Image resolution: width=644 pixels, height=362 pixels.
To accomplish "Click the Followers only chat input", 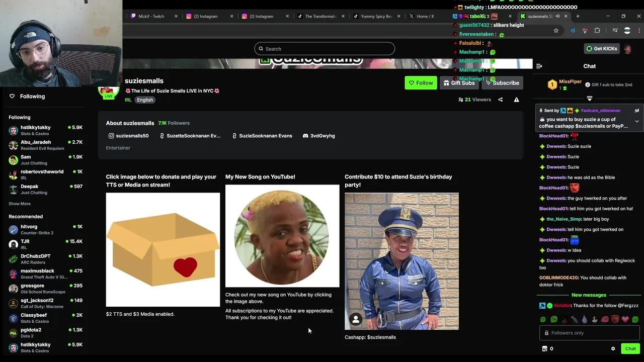I will pos(590,333).
